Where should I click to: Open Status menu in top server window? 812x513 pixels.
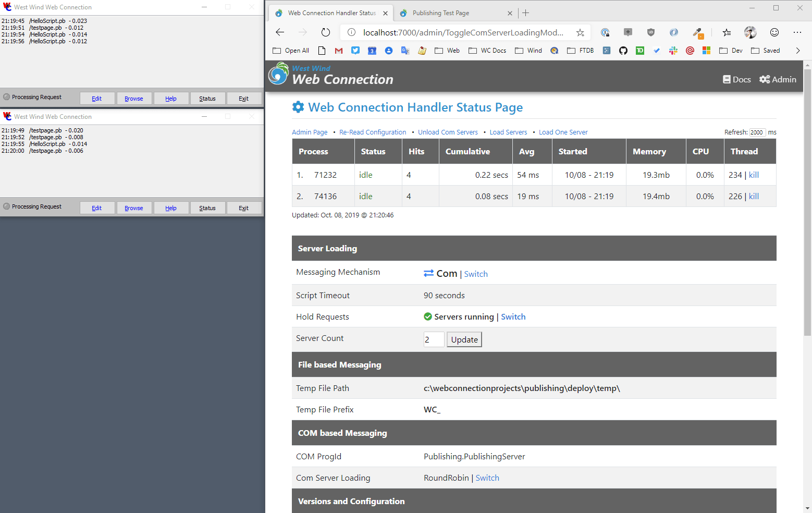click(207, 99)
